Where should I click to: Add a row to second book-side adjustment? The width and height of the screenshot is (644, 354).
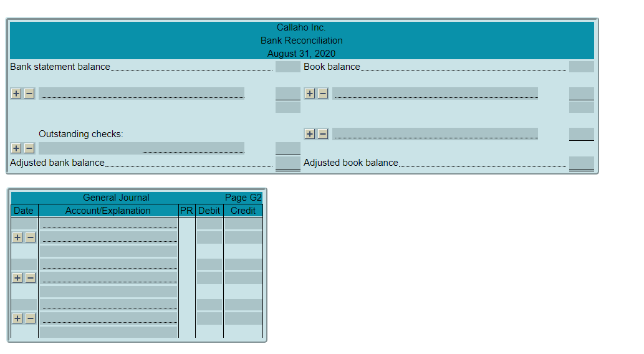[310, 134]
